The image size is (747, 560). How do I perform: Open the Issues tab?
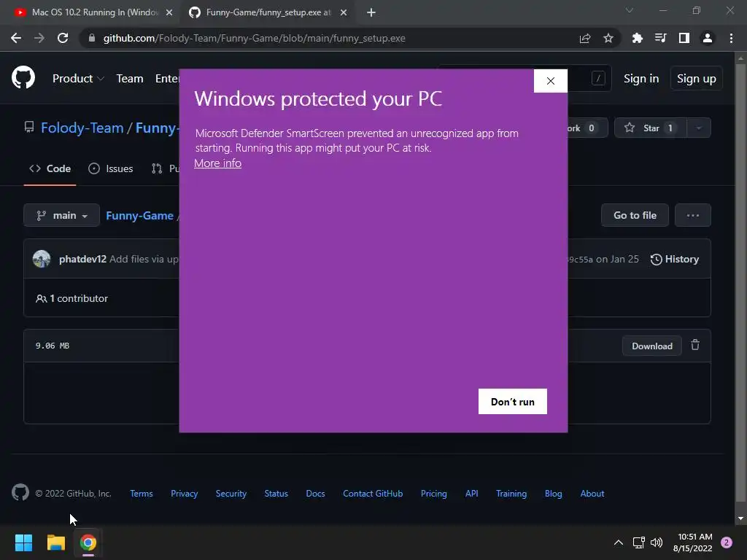coord(111,168)
